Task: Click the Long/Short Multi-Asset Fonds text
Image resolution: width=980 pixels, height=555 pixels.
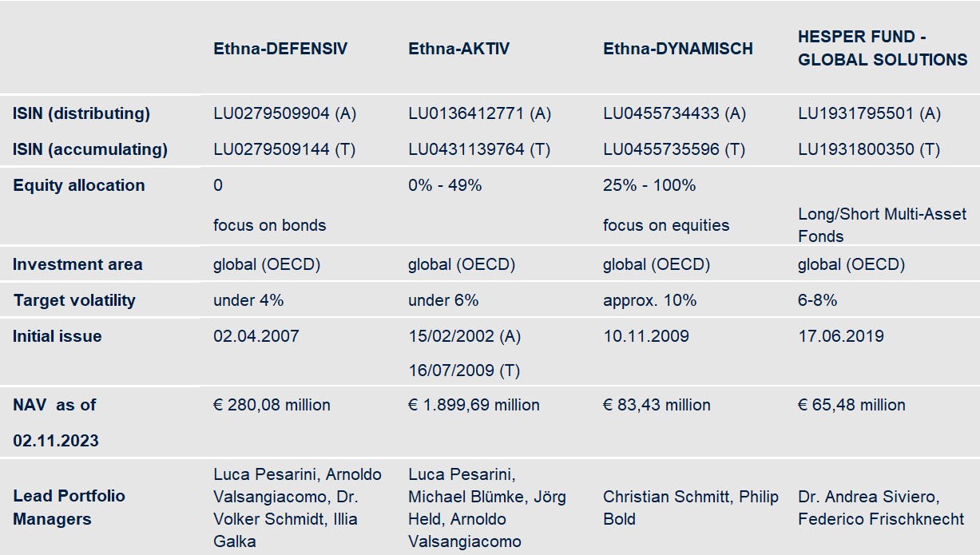Action: 882,225
